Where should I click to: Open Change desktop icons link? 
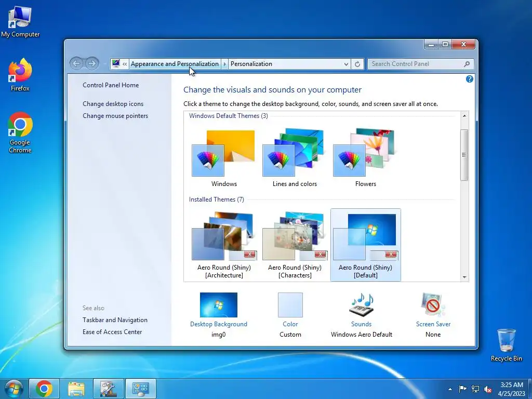coord(113,104)
